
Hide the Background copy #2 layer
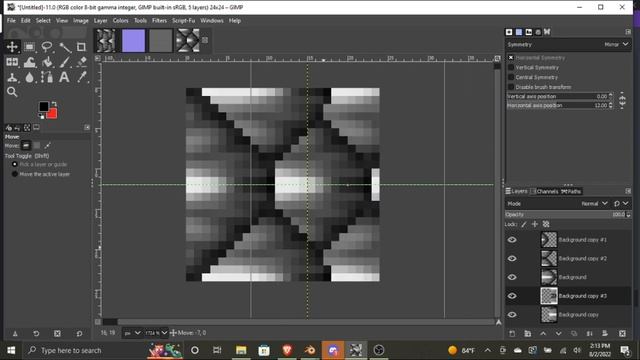coord(512,258)
